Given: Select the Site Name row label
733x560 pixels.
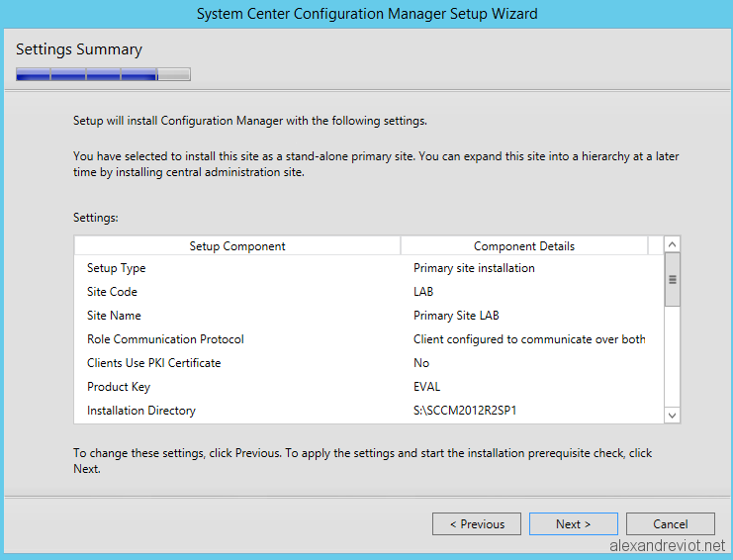Looking at the screenshot, I should (114, 316).
